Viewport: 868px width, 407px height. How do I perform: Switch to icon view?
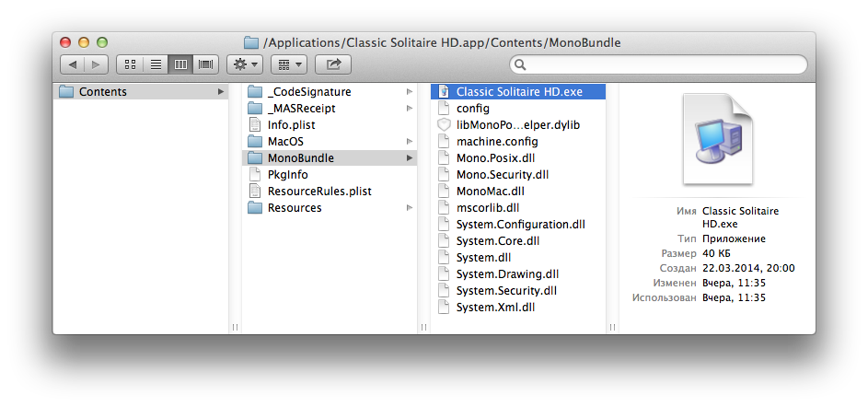(x=130, y=64)
